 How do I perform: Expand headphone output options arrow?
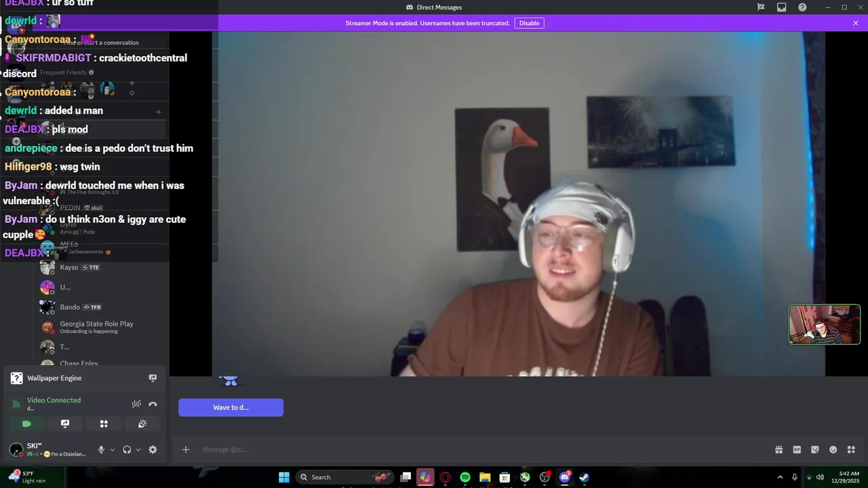click(138, 449)
